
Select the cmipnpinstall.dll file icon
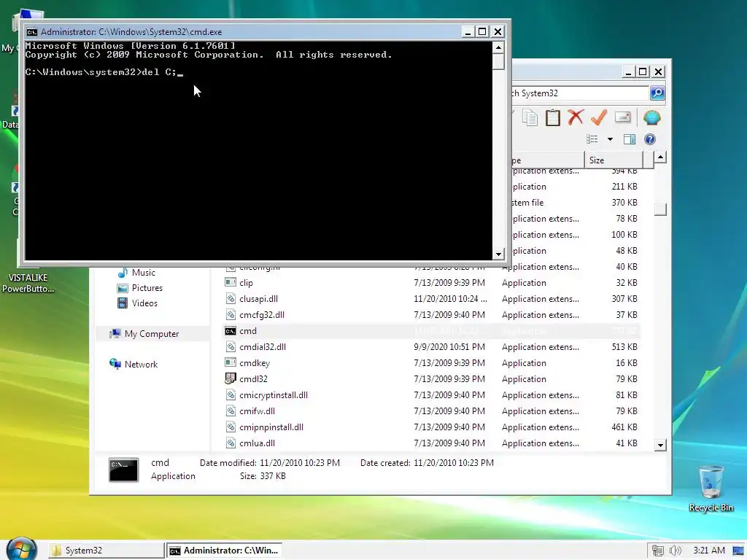click(231, 427)
